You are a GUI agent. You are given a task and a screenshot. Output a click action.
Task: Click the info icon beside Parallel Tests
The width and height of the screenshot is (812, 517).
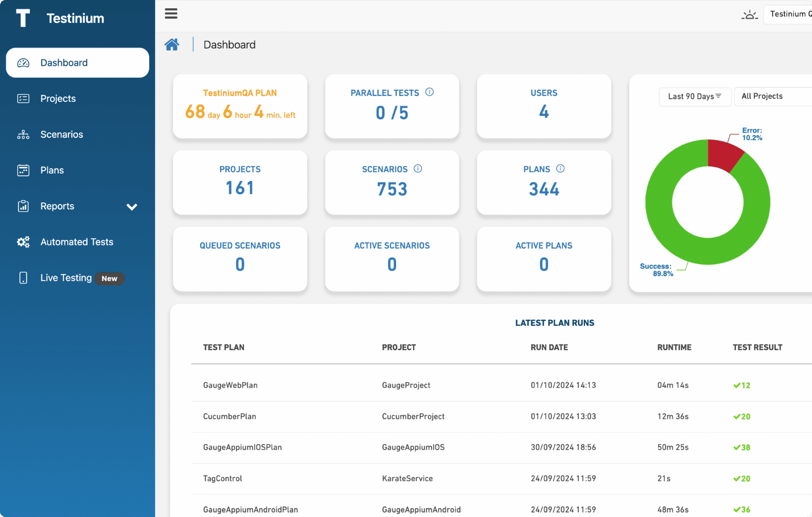pos(430,92)
